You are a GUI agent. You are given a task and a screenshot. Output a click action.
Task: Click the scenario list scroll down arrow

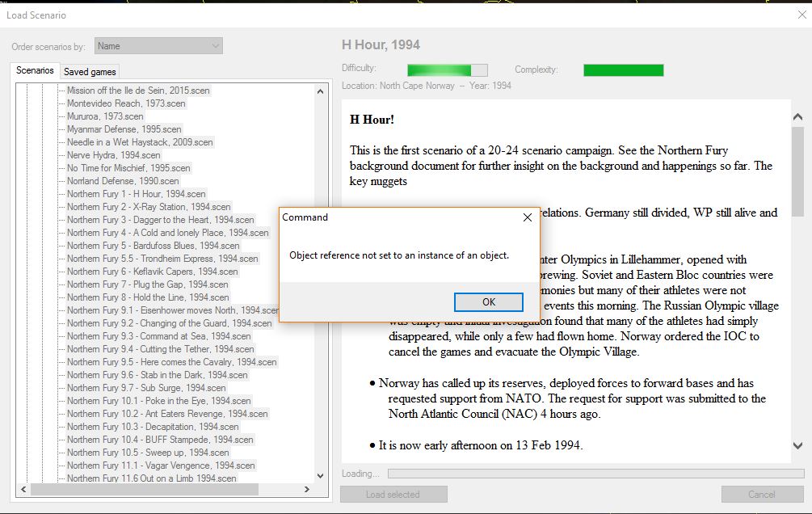320,476
